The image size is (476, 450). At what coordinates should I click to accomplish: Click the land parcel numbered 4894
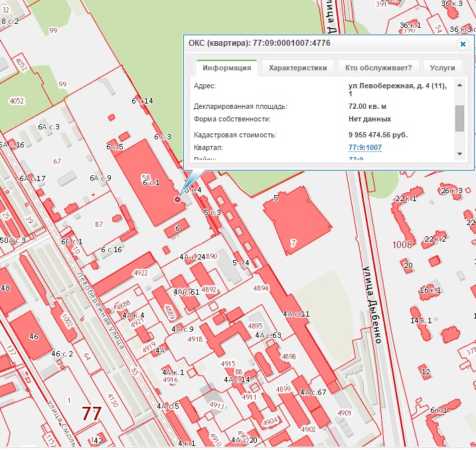pos(260,288)
